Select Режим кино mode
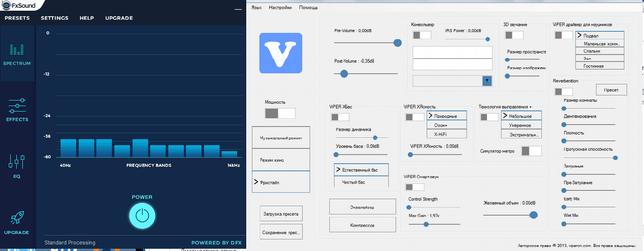This screenshot has width=644, height=251. click(281, 160)
